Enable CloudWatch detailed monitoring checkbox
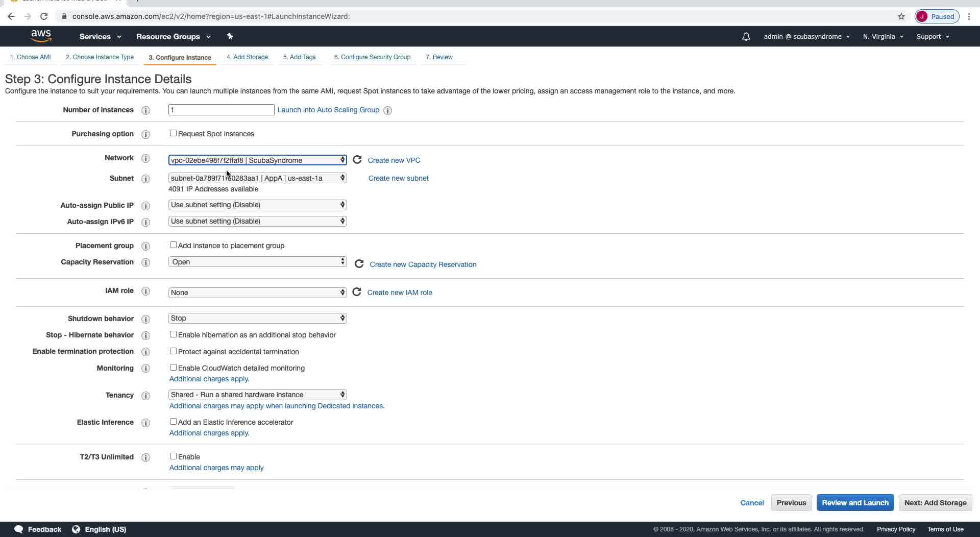Viewport: 980px width, 537px height. (x=173, y=368)
